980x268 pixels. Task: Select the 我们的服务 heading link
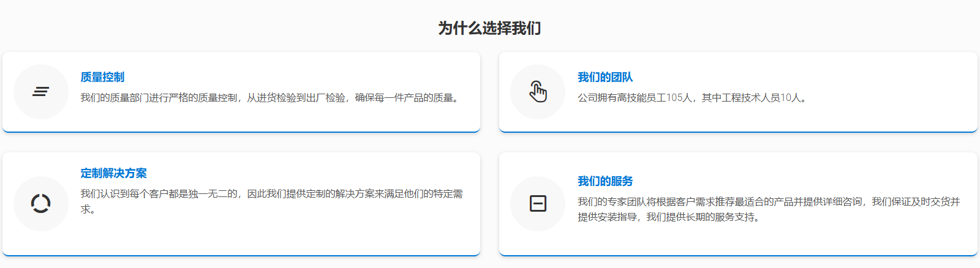click(605, 181)
